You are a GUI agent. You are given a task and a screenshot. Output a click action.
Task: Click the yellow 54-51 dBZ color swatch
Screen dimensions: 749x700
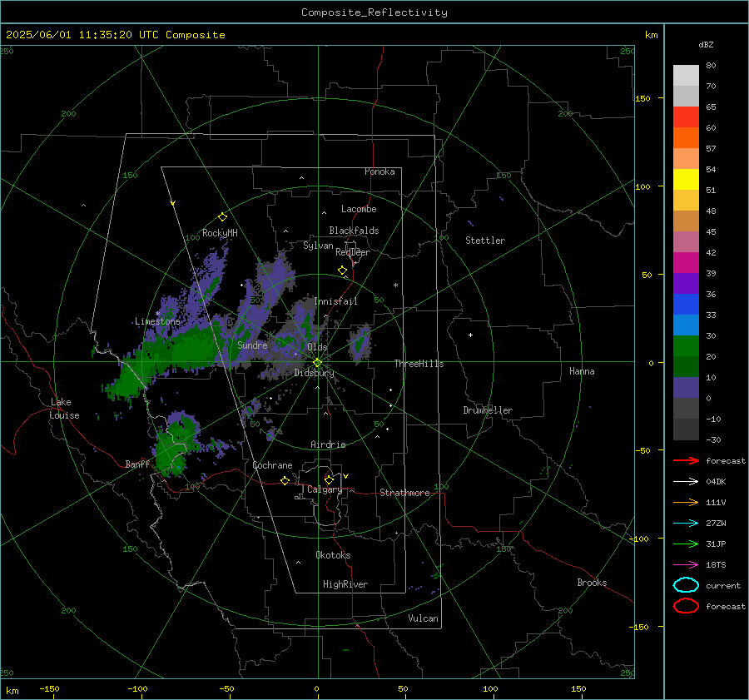tap(686, 180)
